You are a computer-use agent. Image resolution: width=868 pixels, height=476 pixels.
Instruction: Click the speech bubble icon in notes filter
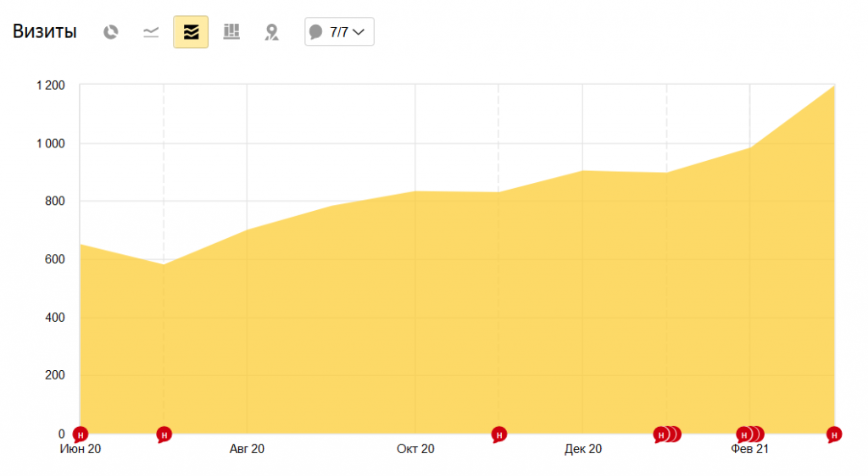click(315, 32)
